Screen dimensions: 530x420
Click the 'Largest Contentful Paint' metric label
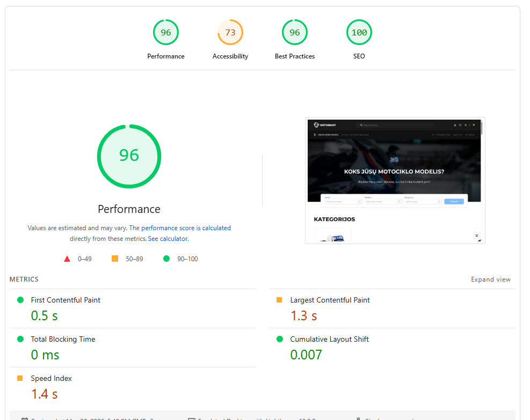(330, 300)
